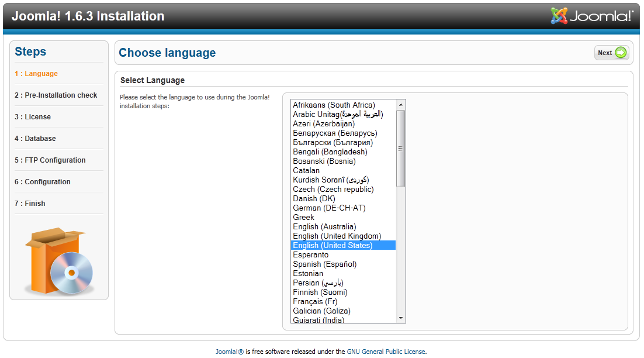The width and height of the screenshot is (644, 358).
Task: Choose English (United Kingdom) from list
Action: tap(337, 236)
